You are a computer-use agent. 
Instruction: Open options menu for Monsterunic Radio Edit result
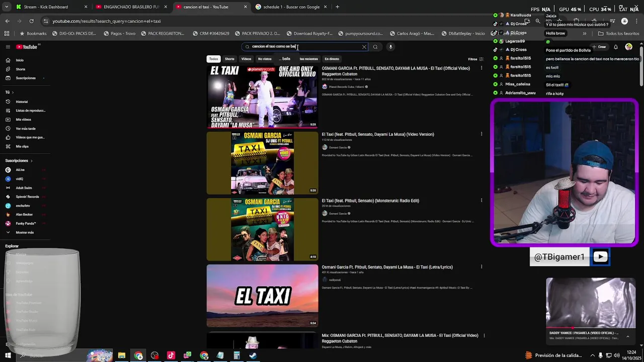coord(481,201)
